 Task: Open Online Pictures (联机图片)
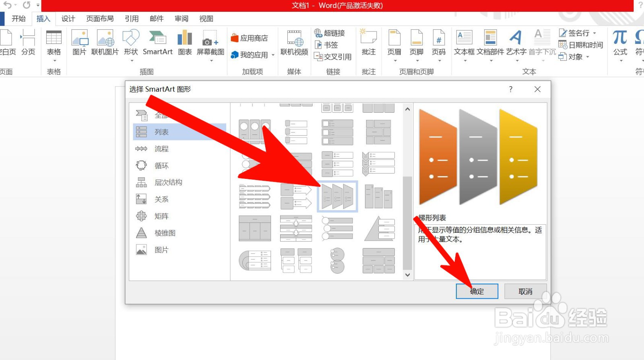point(105,43)
